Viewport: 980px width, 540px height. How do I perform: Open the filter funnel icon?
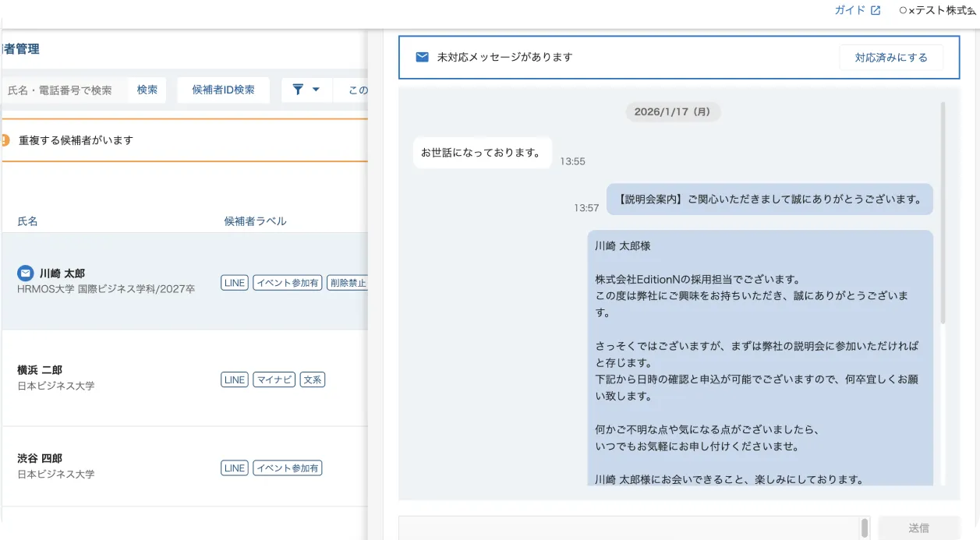tap(298, 90)
